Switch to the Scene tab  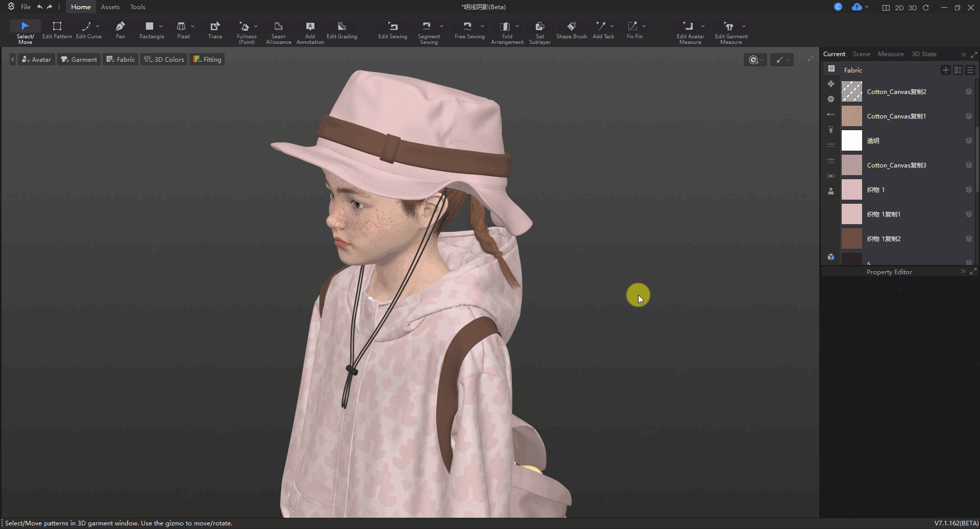click(861, 54)
